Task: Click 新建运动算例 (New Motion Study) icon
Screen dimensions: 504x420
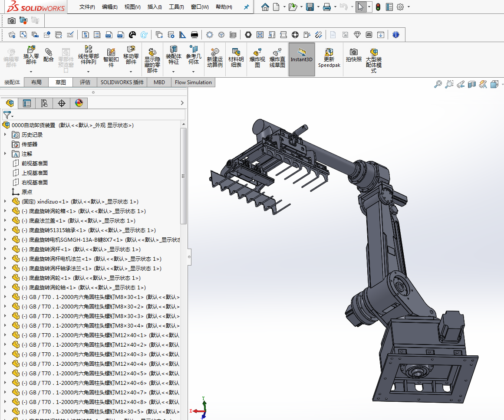Action: [214, 57]
